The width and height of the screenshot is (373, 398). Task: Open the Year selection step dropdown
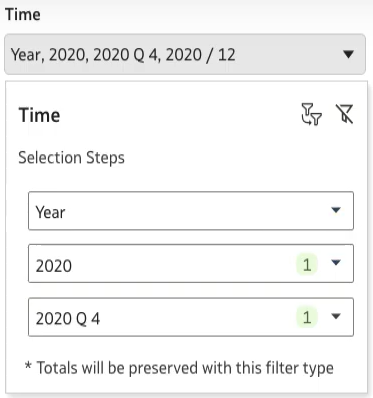click(191, 211)
